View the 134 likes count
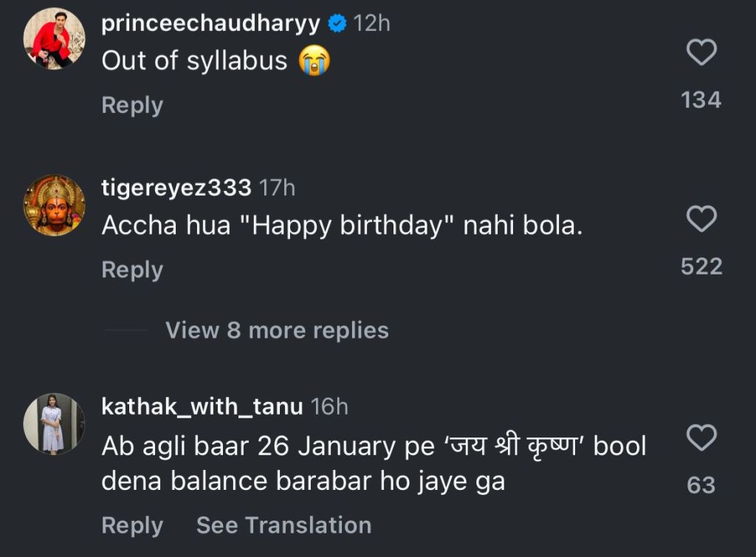The height and width of the screenshot is (557, 756). point(701,100)
